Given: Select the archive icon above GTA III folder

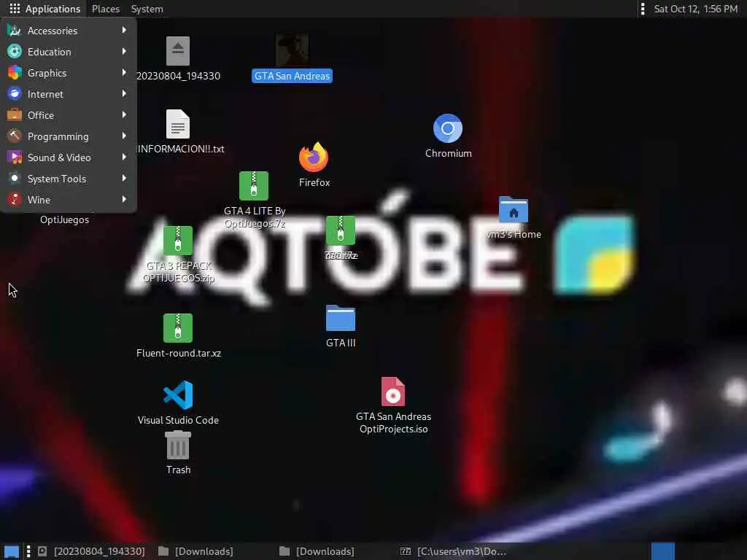Looking at the screenshot, I should pos(340,230).
